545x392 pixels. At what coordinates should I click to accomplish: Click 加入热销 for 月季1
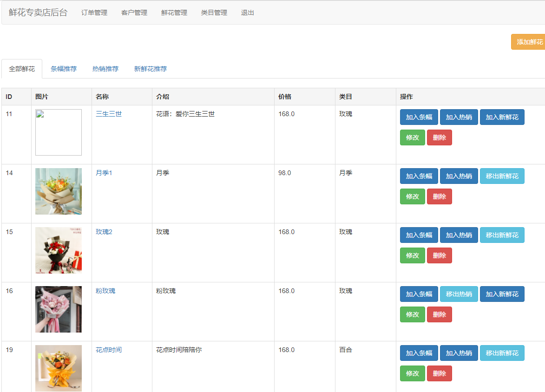tap(459, 176)
